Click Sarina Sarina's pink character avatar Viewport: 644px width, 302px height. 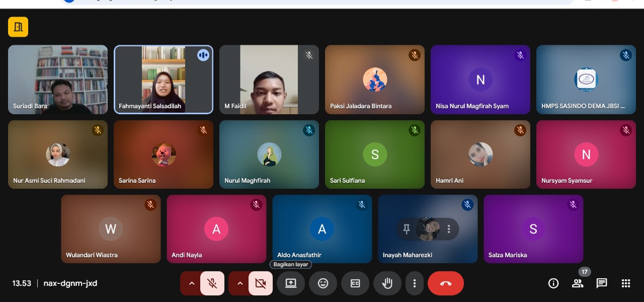(164, 155)
